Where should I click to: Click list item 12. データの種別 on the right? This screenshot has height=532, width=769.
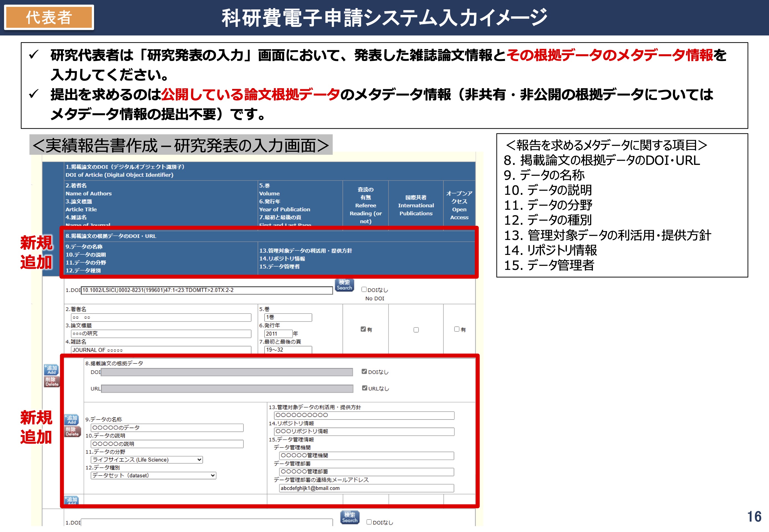point(547,220)
